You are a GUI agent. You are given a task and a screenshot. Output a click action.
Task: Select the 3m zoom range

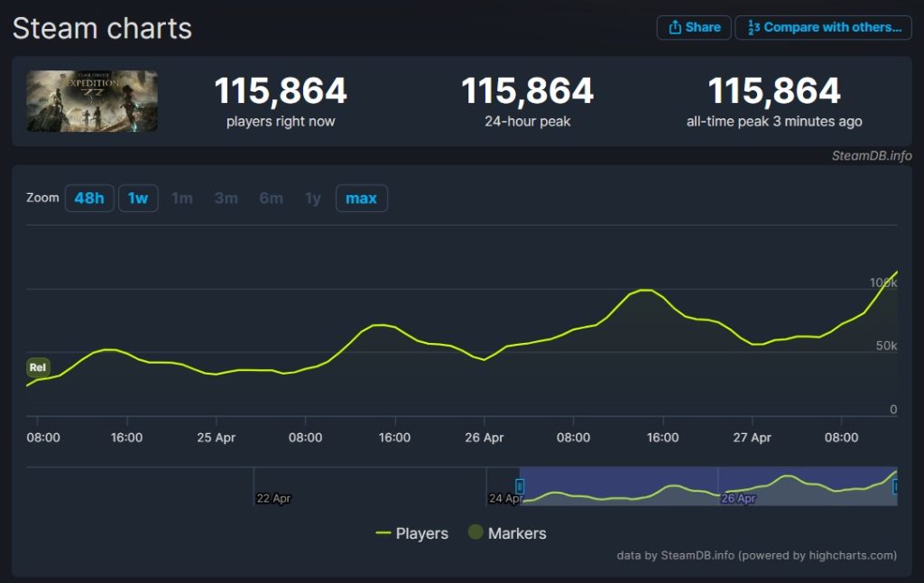226,199
